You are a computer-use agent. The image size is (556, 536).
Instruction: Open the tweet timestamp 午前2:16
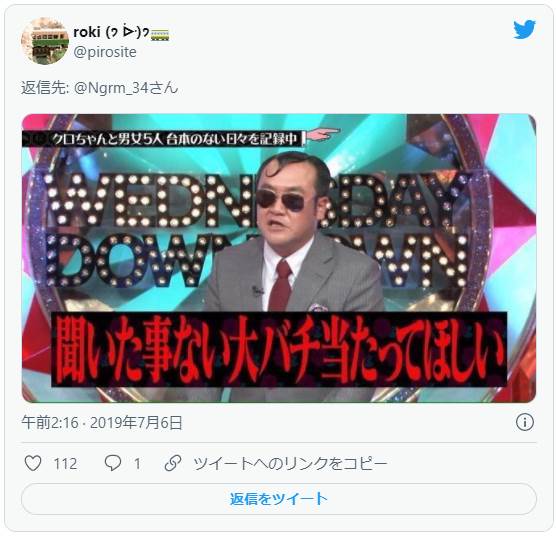click(x=50, y=423)
